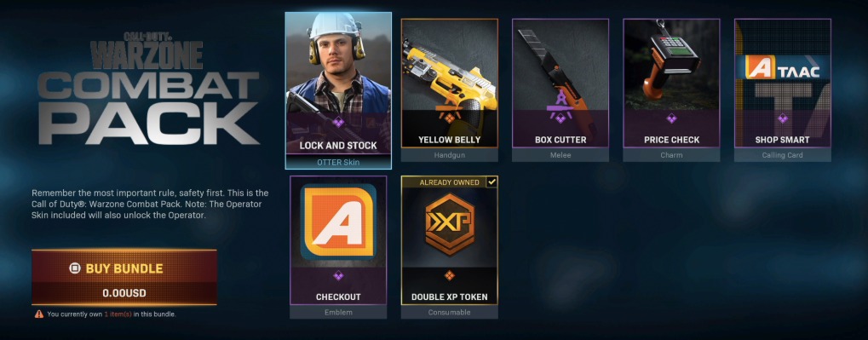The height and width of the screenshot is (340, 868).
Task: Click the warning triangle icon under Buy Bundle
Action: (x=38, y=314)
